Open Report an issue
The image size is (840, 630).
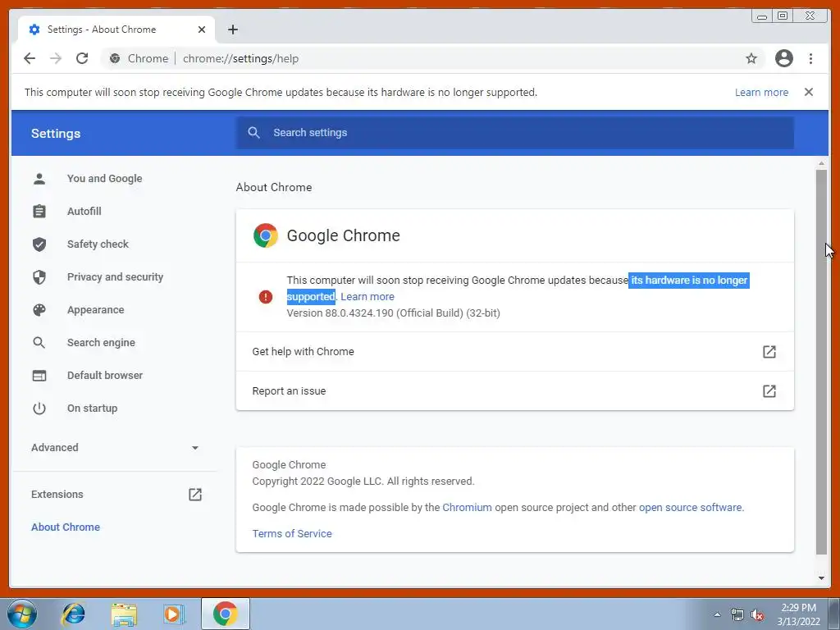pos(515,391)
